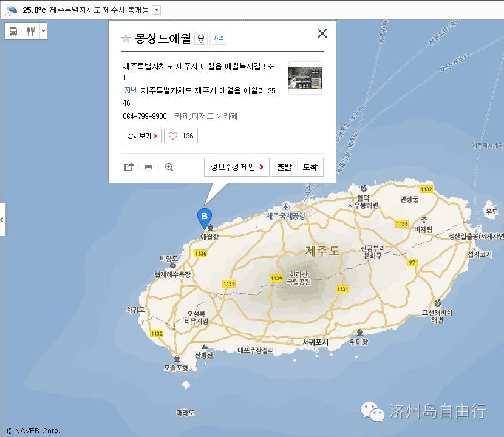Image resolution: width=504 pixels, height=437 pixels.
Task: Click the 97 road shield
Action: [x=412, y=263]
